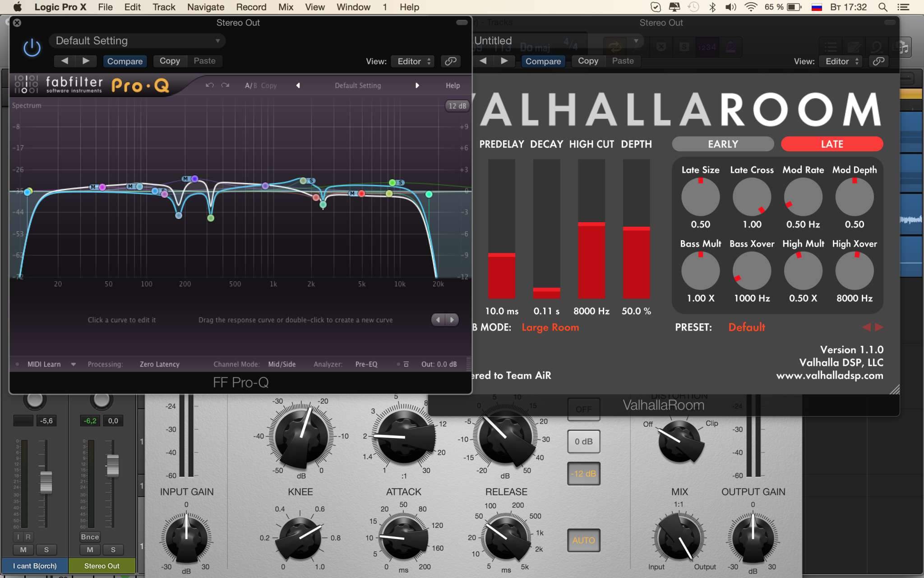Click the next Pro-Q preset arrow
The width and height of the screenshot is (924, 578).
click(x=417, y=85)
